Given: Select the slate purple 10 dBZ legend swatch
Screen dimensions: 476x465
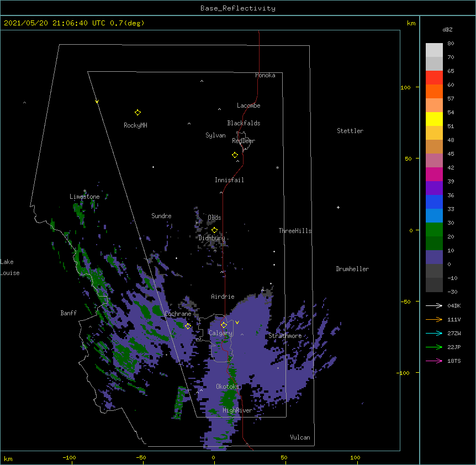Looking at the screenshot, I should click(x=434, y=257).
